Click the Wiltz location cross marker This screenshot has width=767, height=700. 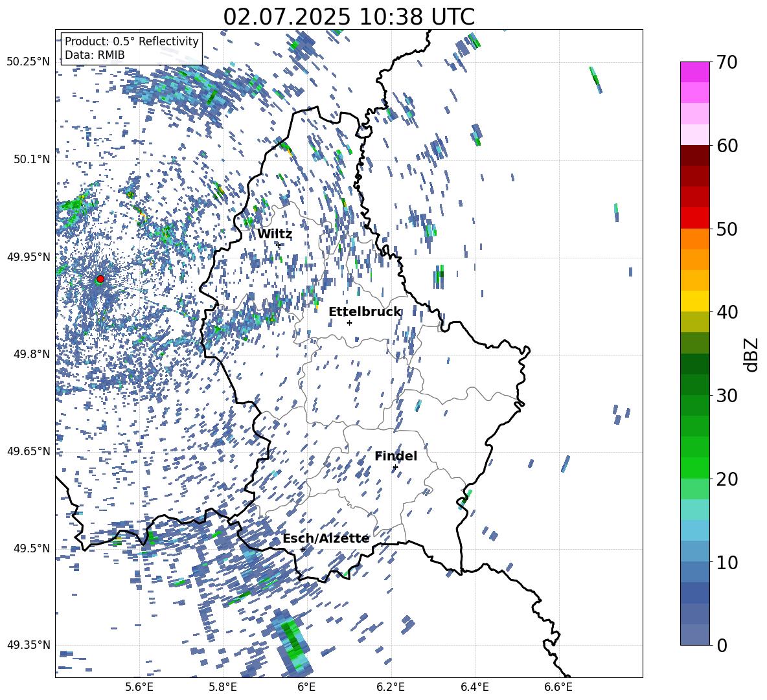[x=279, y=245]
